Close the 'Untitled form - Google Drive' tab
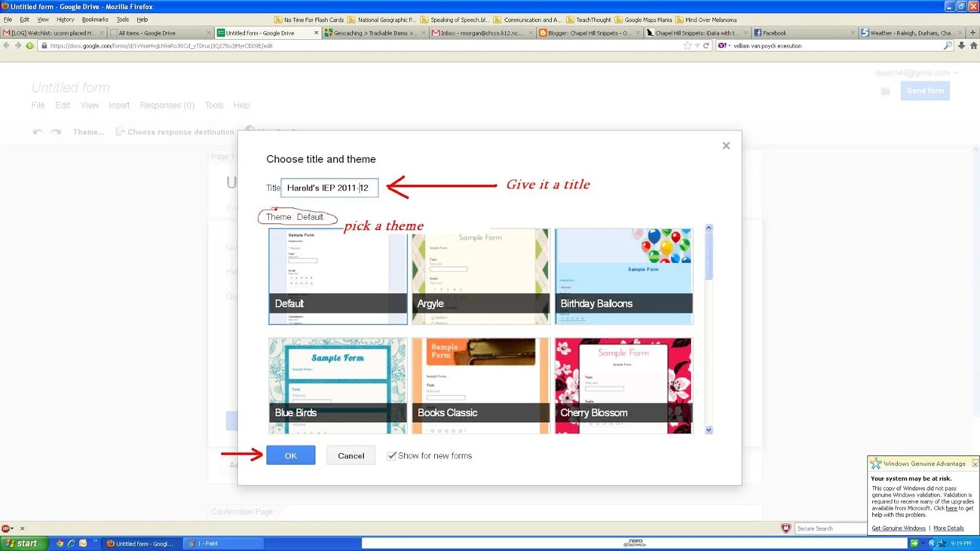 [316, 33]
